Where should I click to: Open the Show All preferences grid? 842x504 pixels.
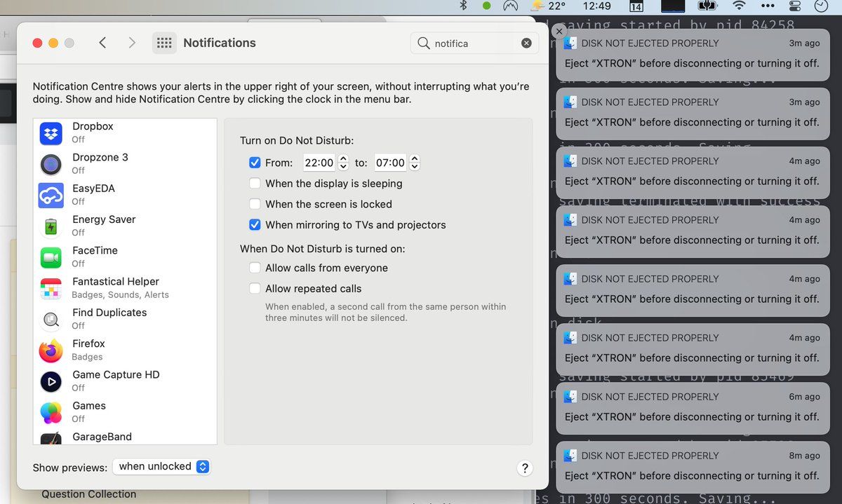(x=164, y=43)
